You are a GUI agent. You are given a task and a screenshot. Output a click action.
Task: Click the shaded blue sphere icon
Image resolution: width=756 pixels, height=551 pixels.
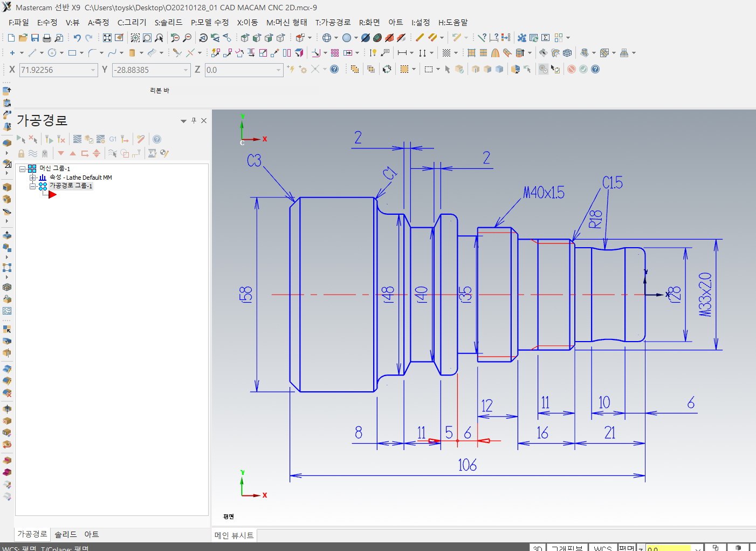(347, 38)
